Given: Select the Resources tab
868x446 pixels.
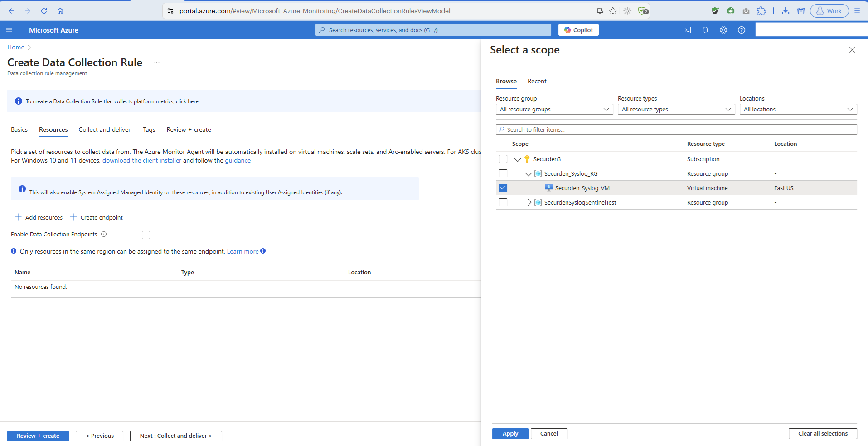Looking at the screenshot, I should (x=53, y=129).
